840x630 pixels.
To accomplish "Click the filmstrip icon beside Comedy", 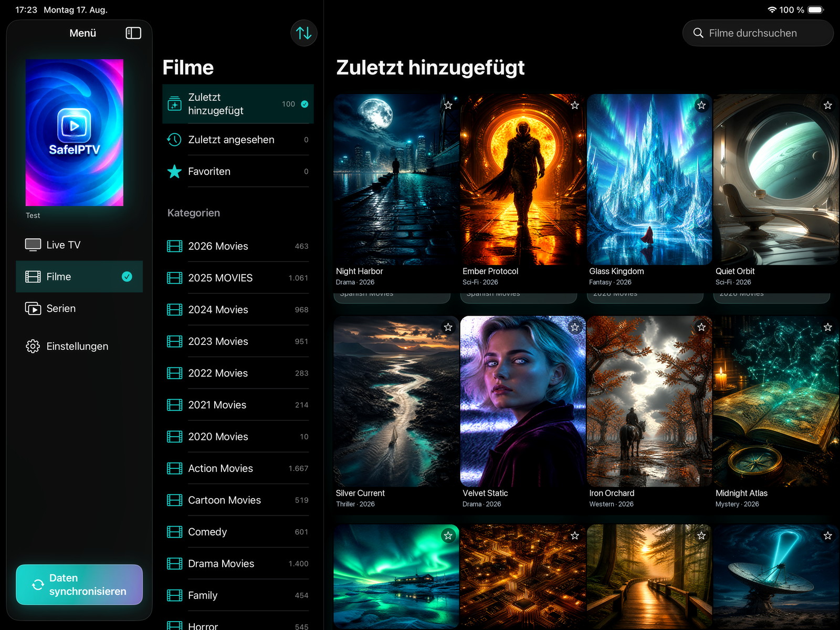I will pyautogui.click(x=174, y=532).
